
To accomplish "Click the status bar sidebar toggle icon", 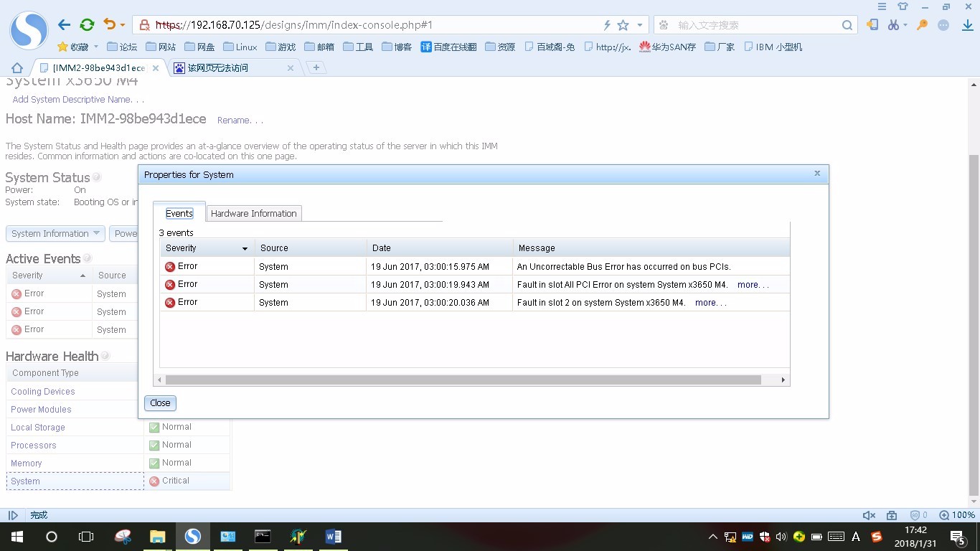I will [13, 515].
